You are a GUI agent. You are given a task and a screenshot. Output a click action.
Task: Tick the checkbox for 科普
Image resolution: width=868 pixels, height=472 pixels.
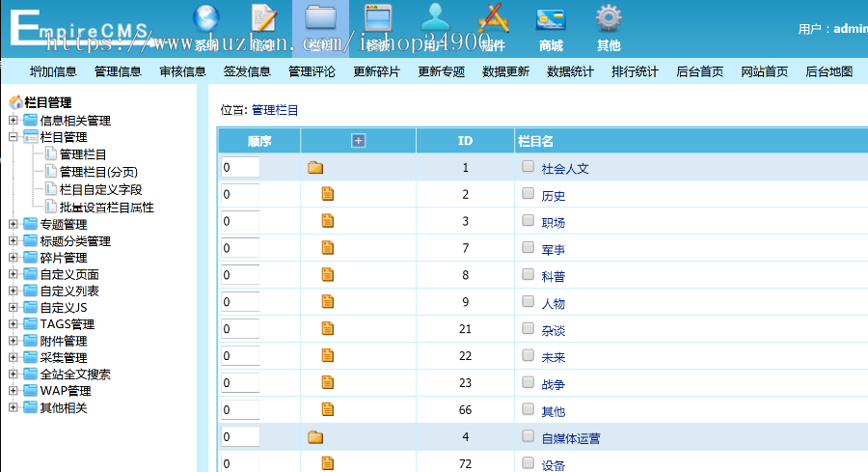[x=529, y=274]
